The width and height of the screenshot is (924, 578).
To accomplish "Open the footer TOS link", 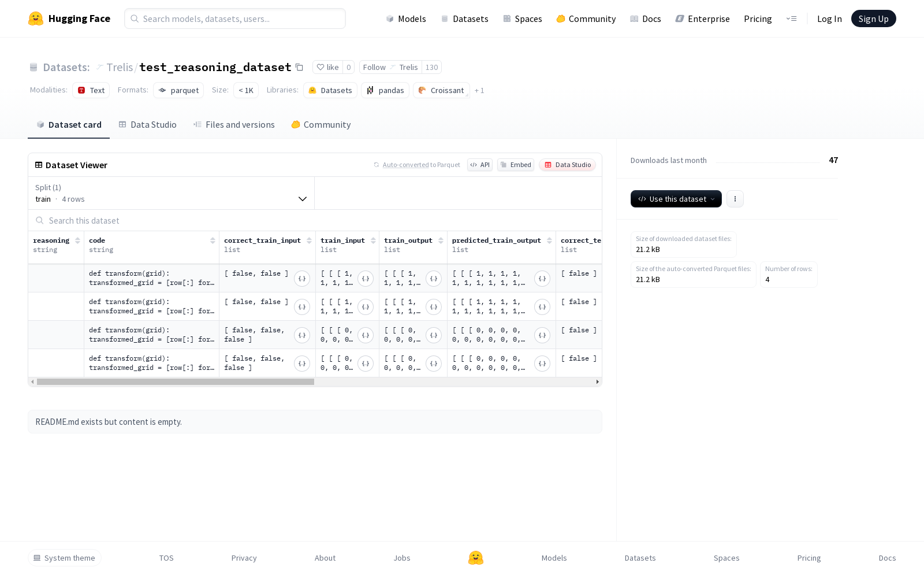I will click(166, 558).
